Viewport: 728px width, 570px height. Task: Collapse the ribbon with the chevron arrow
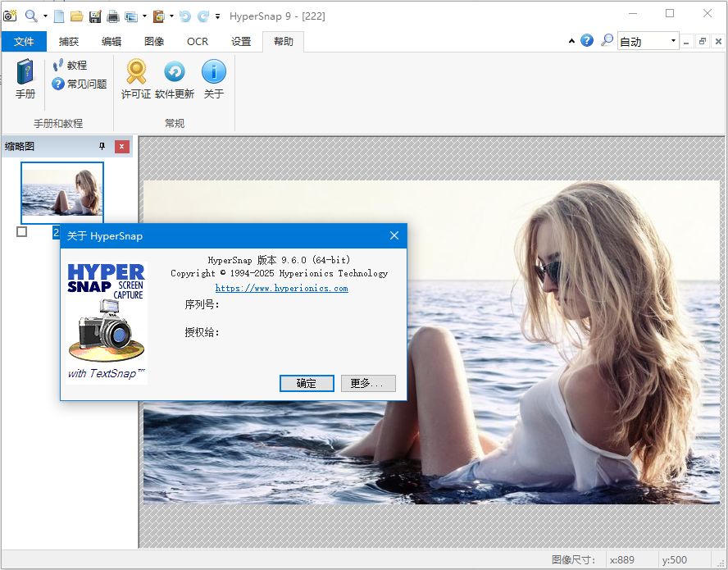(572, 40)
